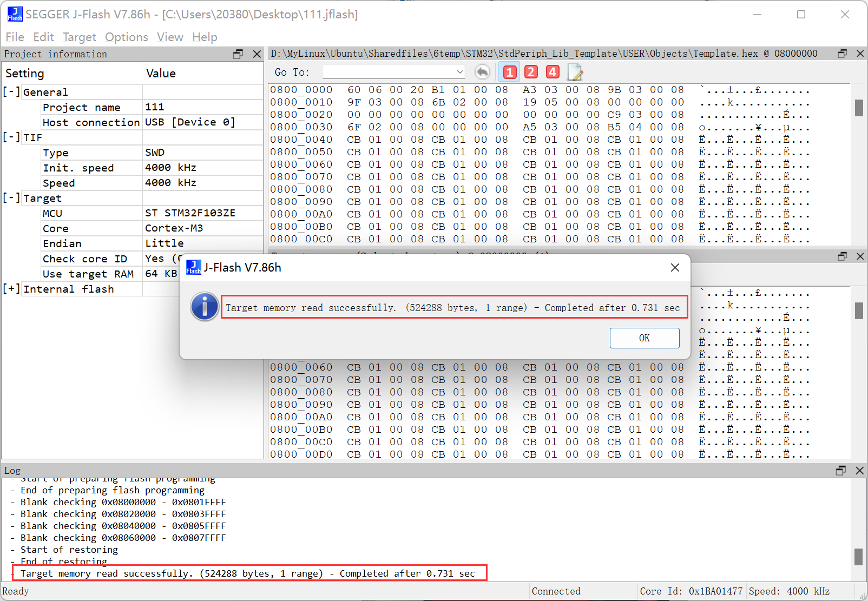
Task: Undock the Project information panel
Action: click(238, 54)
